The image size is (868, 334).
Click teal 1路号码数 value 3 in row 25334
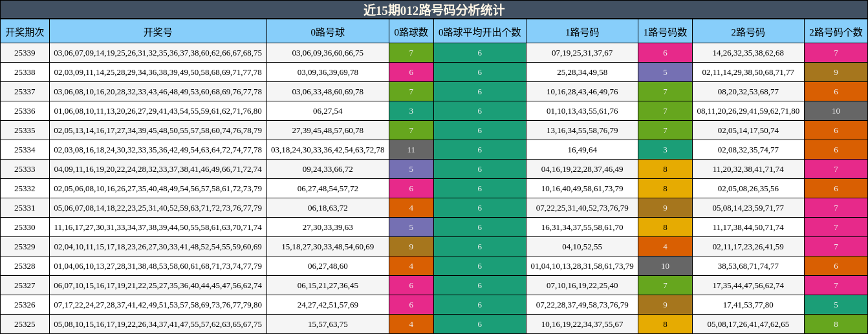(x=665, y=150)
